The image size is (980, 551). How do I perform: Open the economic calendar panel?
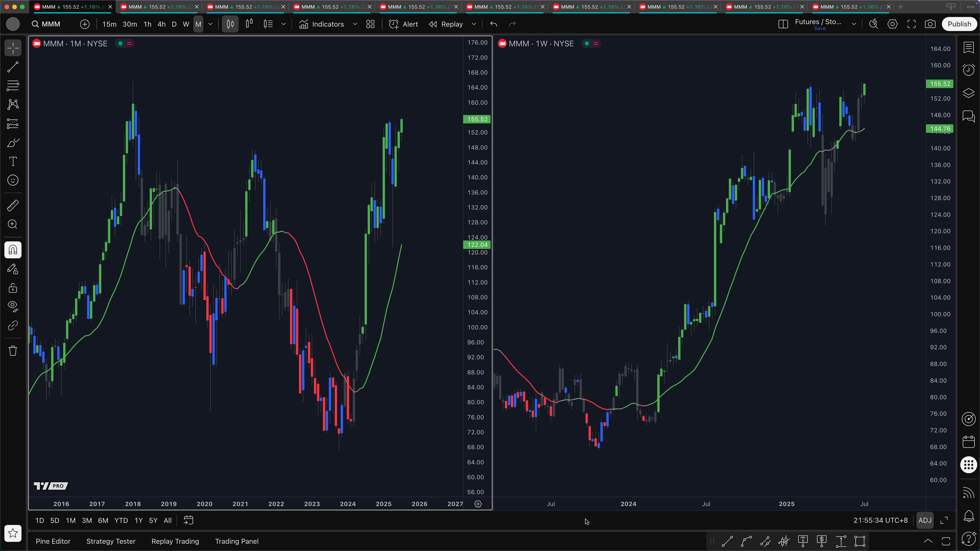[x=969, y=442]
